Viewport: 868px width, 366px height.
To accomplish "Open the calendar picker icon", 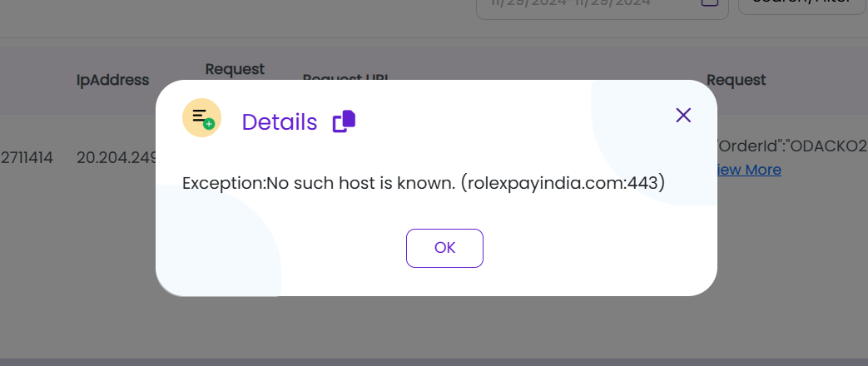I will coord(709,3).
